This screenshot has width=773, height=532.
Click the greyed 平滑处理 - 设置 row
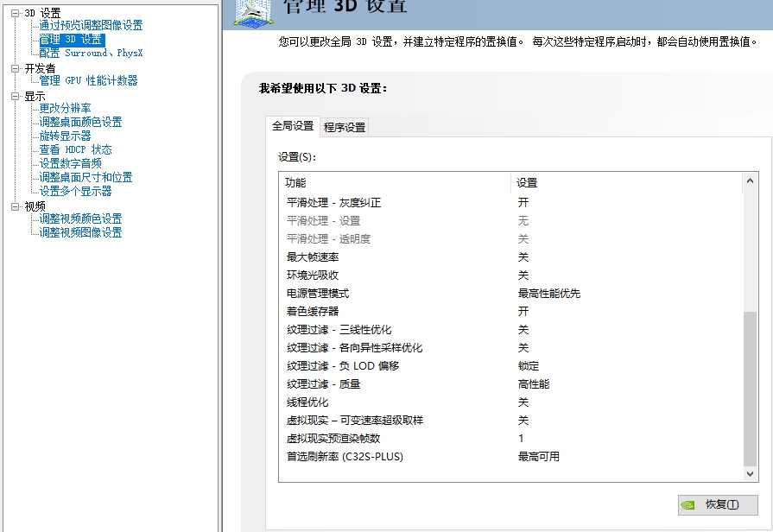tap(510, 221)
